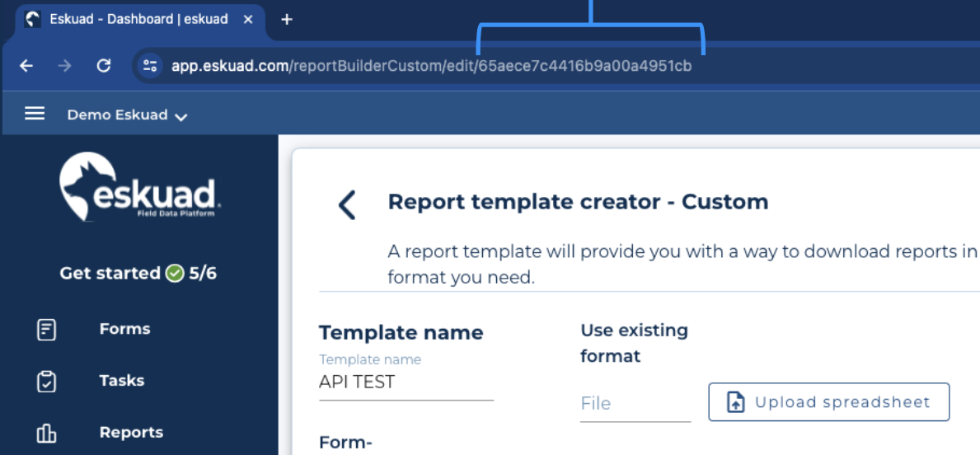
Task: Click the Upload spreadsheet button
Action: 828,402
